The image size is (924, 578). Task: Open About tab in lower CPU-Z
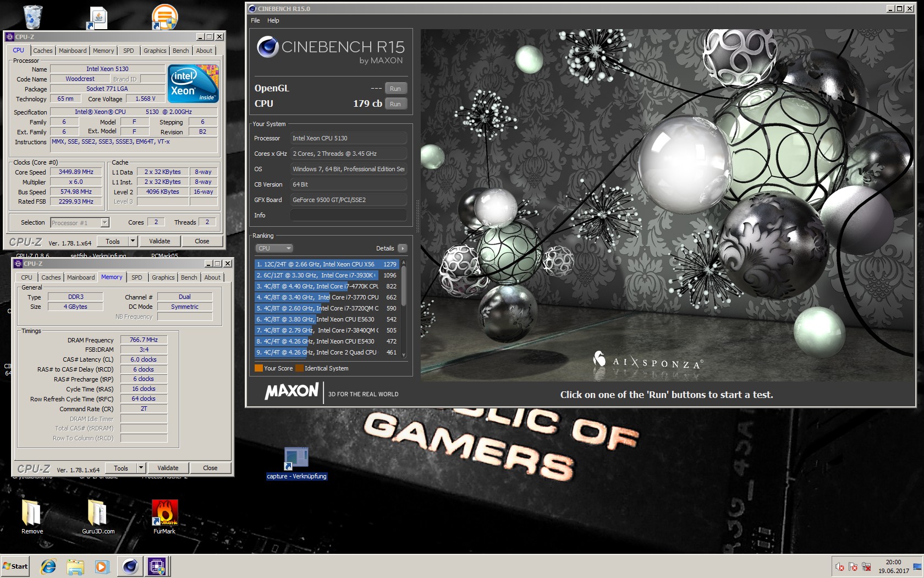212,277
